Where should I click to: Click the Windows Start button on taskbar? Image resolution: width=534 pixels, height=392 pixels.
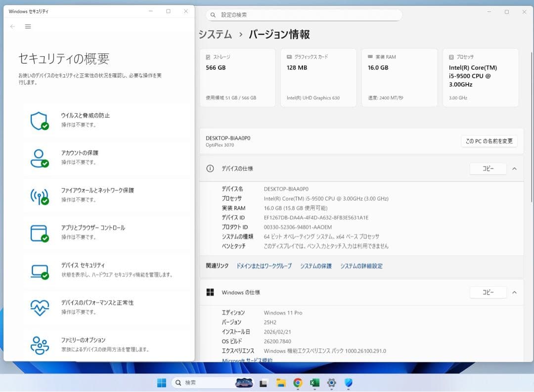tap(162, 383)
